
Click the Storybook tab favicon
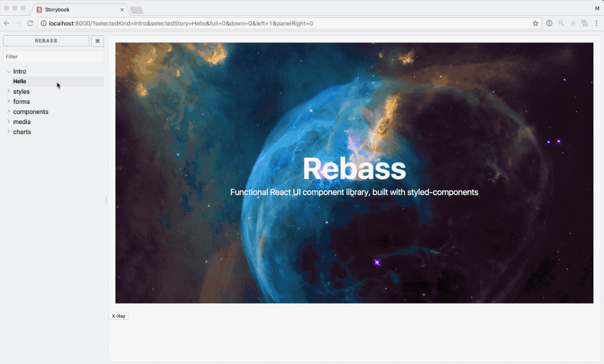click(x=39, y=10)
